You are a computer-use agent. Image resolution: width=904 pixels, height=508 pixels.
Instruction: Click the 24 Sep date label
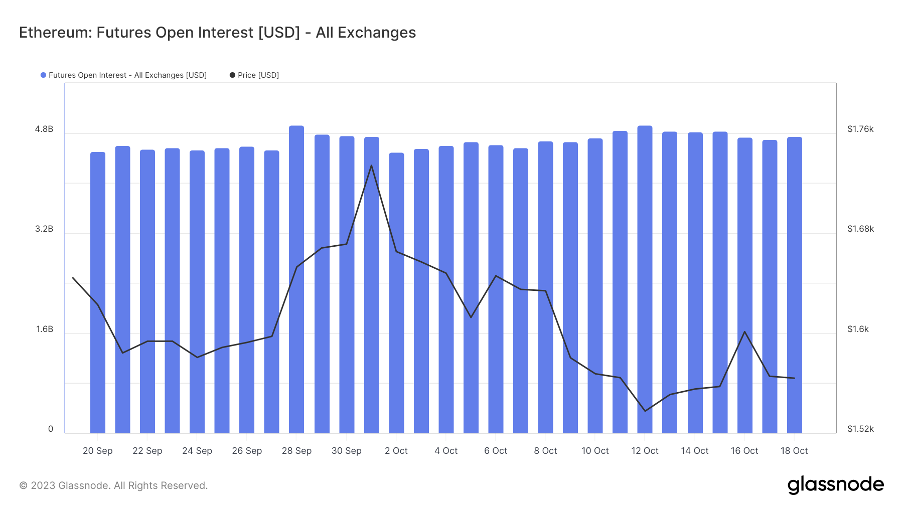click(x=197, y=451)
